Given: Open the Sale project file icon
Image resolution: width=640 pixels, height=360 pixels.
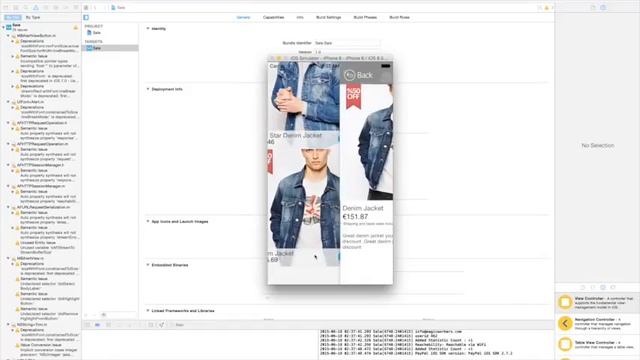Looking at the screenshot, I should point(89,33).
